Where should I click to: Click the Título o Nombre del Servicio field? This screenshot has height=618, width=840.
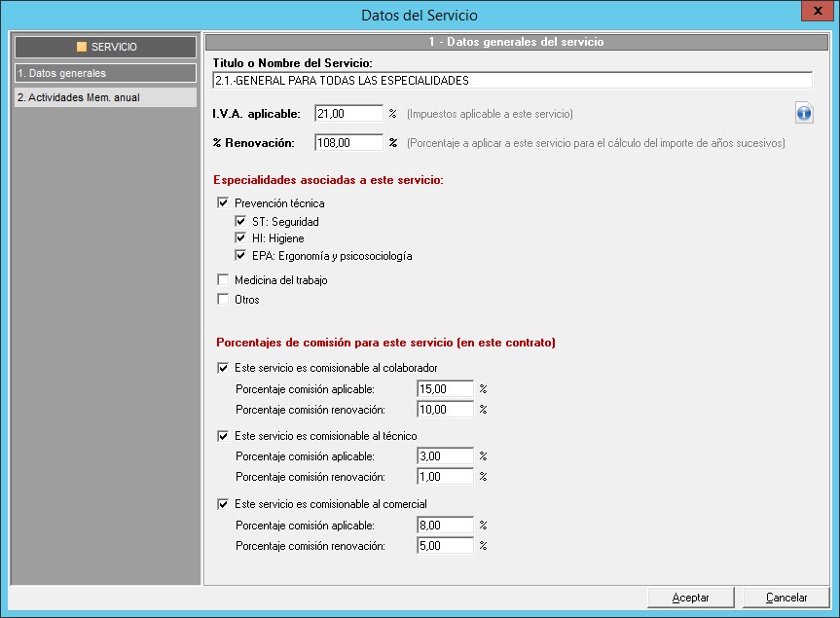511,81
